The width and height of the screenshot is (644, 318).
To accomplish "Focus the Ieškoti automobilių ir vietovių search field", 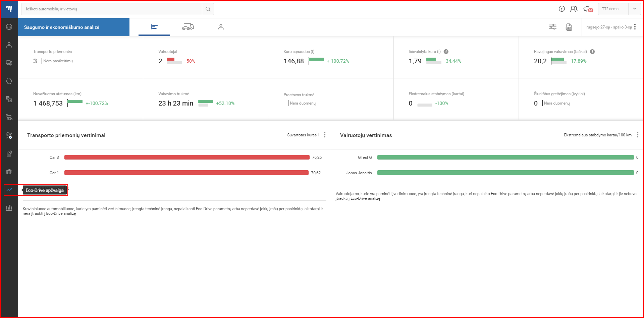I will pos(112,9).
